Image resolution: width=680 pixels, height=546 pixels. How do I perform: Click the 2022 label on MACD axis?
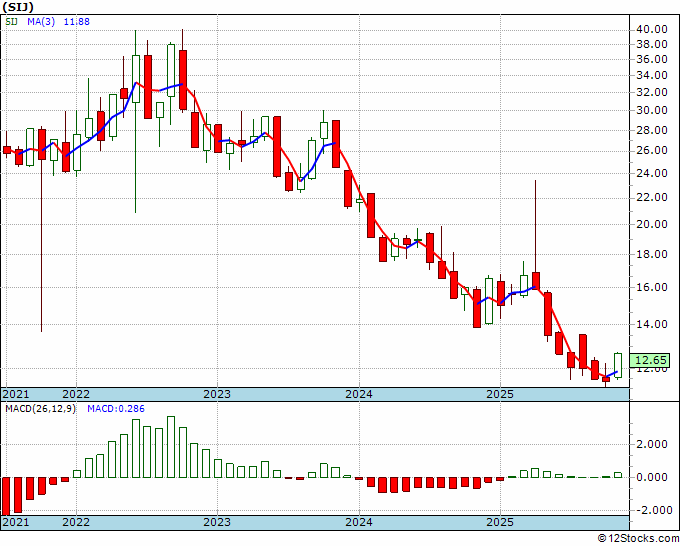click(76, 522)
